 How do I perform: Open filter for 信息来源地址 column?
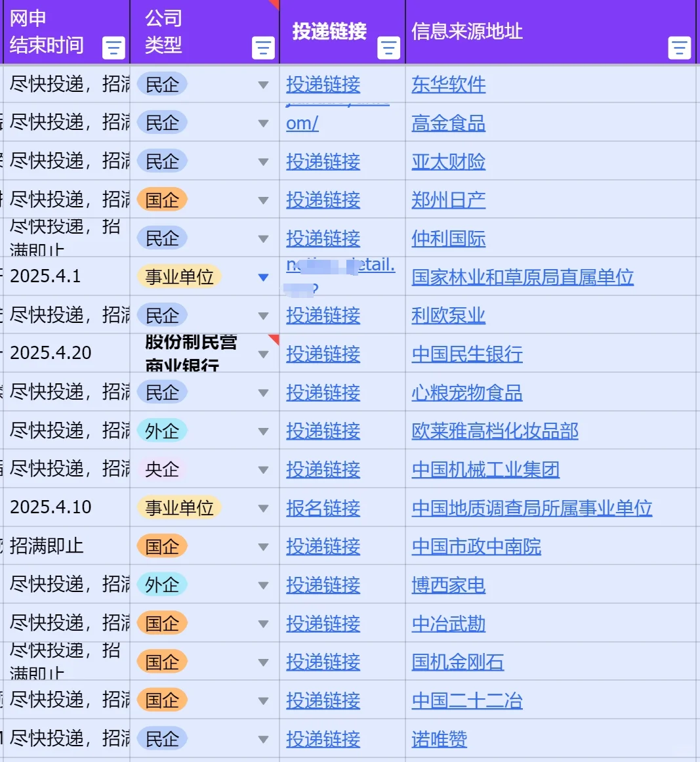click(x=680, y=48)
